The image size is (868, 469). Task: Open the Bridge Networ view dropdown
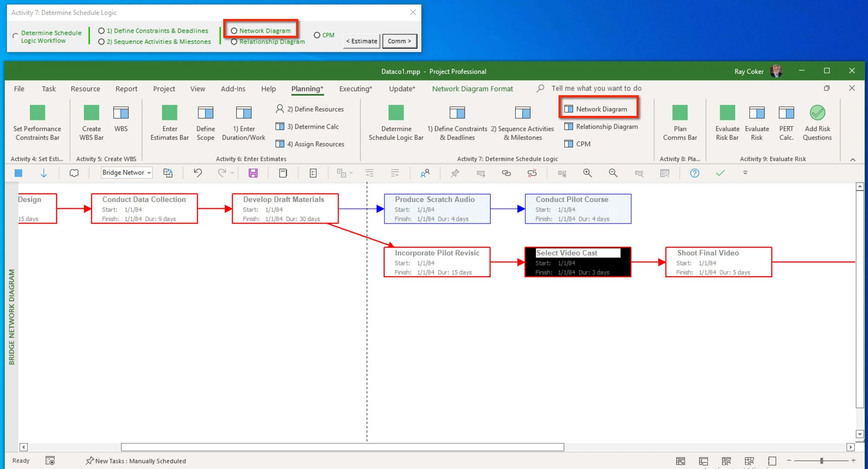pos(126,172)
